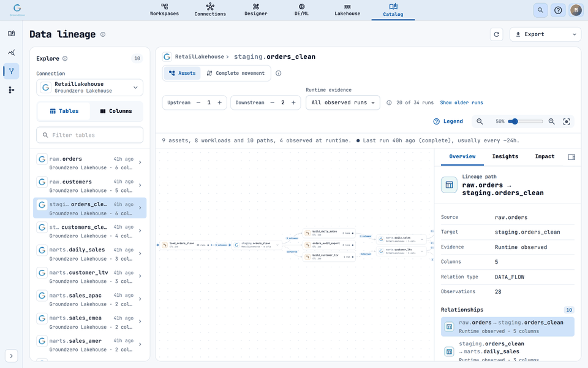Open the RetailLakehouse connection dropdown
Viewport: 588px width, 368px height.
(x=89, y=87)
